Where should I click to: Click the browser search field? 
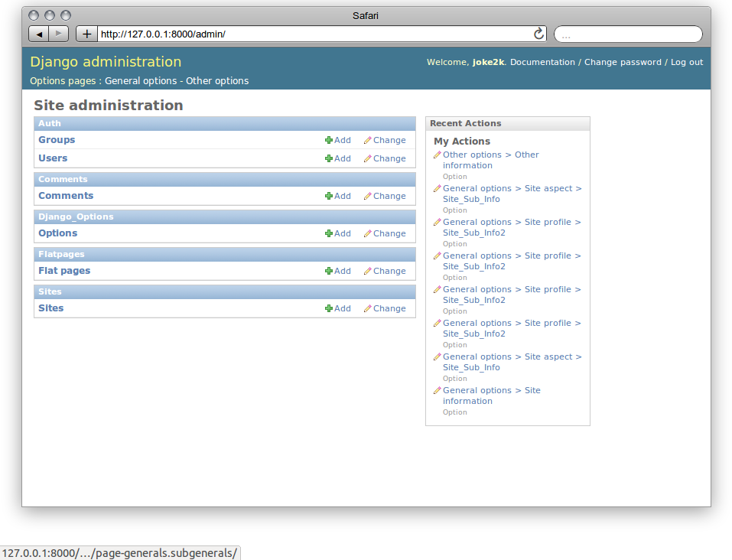coord(628,34)
